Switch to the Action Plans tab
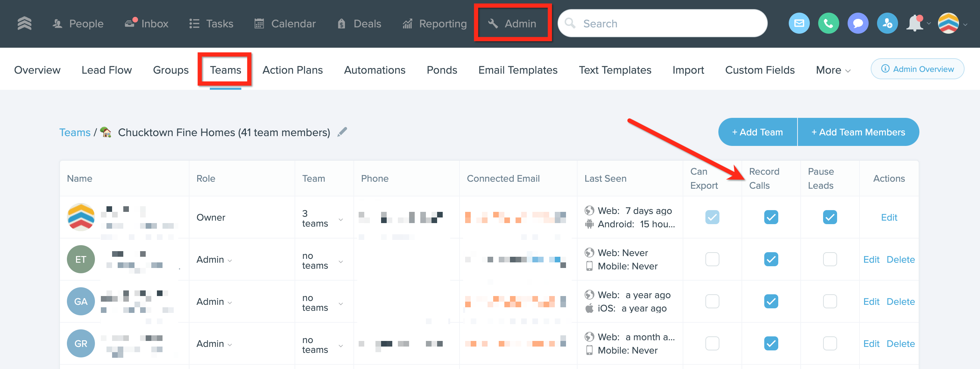Viewport: 980px width, 369px height. tap(292, 70)
